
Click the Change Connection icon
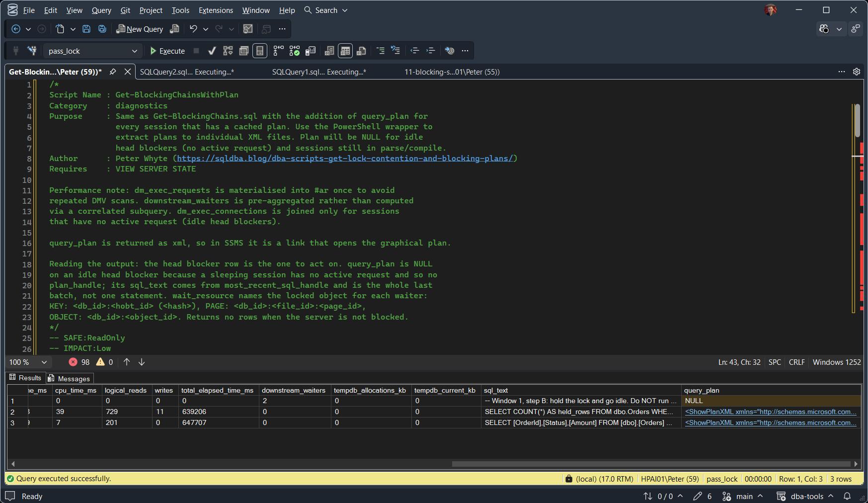(x=32, y=51)
